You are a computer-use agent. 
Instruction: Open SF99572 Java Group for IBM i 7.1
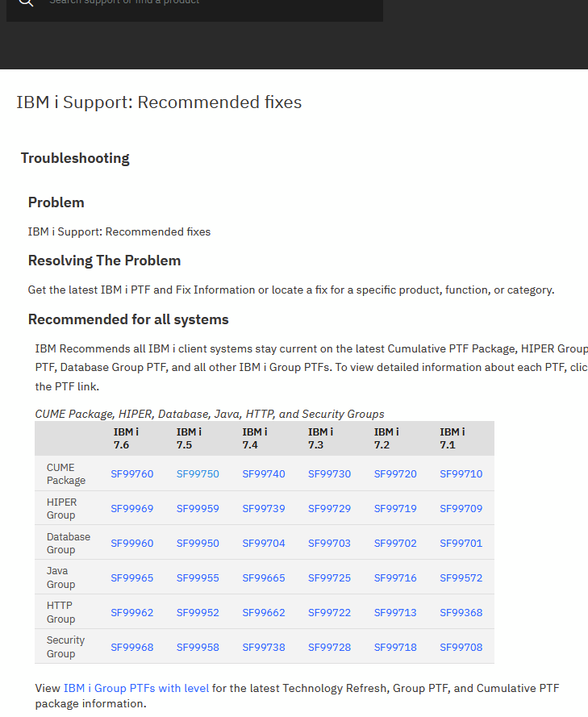[461, 577]
